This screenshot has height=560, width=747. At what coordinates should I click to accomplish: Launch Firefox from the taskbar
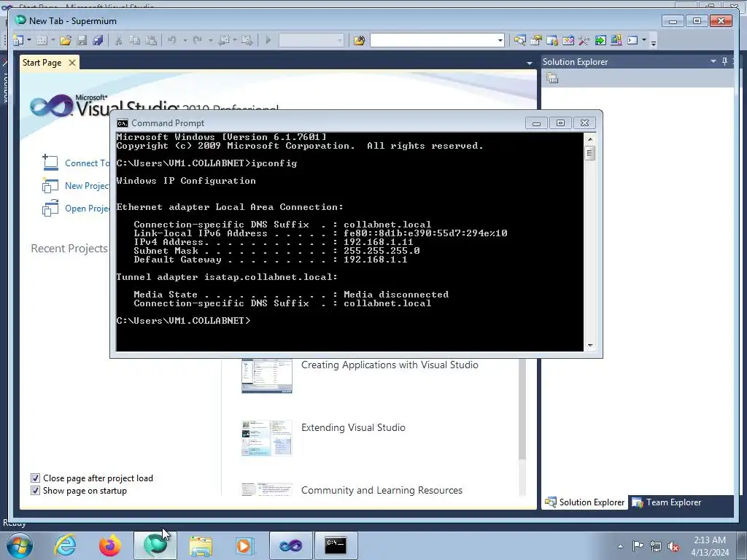109,545
